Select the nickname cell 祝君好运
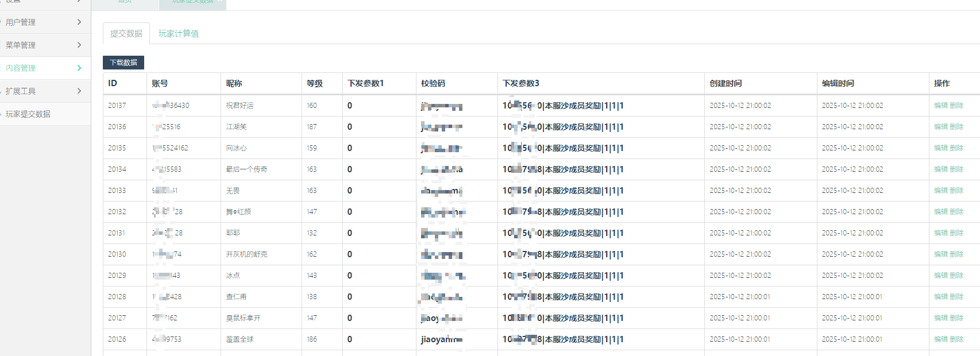This screenshot has width=980, height=356. pyautogui.click(x=240, y=106)
